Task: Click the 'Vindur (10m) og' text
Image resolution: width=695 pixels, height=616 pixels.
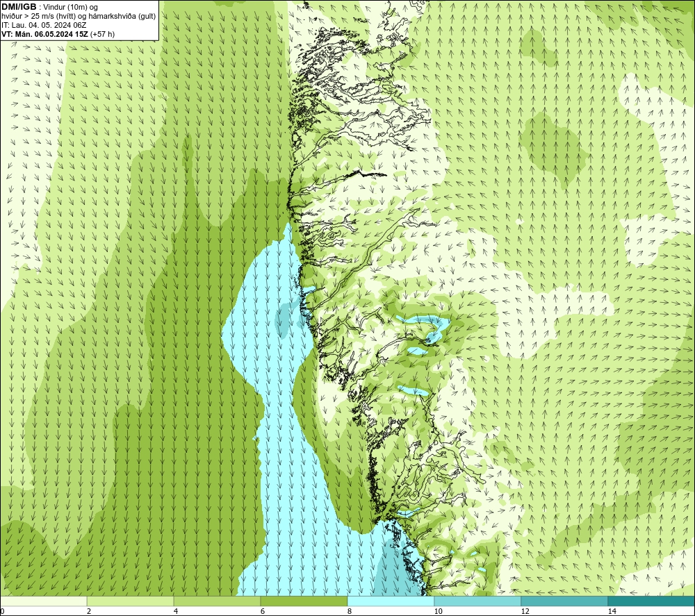Action: pos(70,8)
